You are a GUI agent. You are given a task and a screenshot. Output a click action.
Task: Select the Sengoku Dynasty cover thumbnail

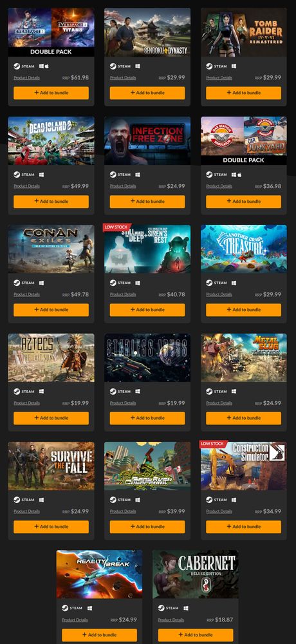(147, 32)
